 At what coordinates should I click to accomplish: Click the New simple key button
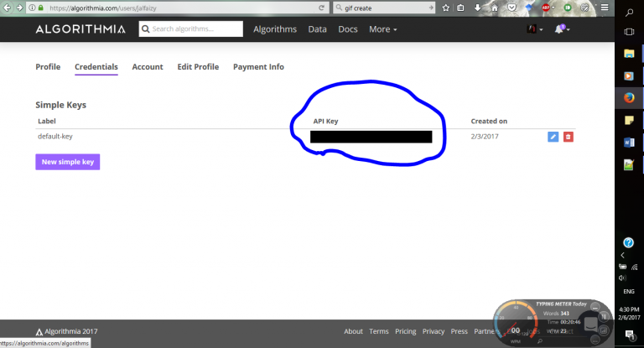tap(68, 162)
